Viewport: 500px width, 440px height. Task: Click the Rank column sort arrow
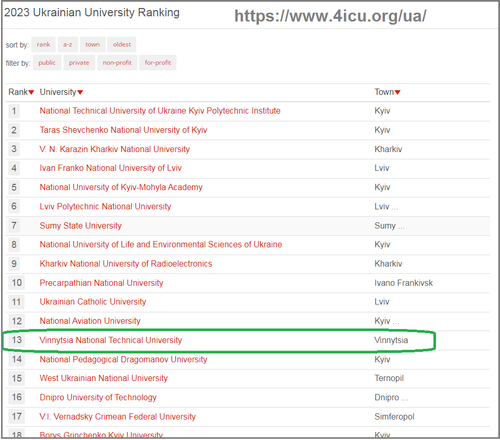(31, 92)
